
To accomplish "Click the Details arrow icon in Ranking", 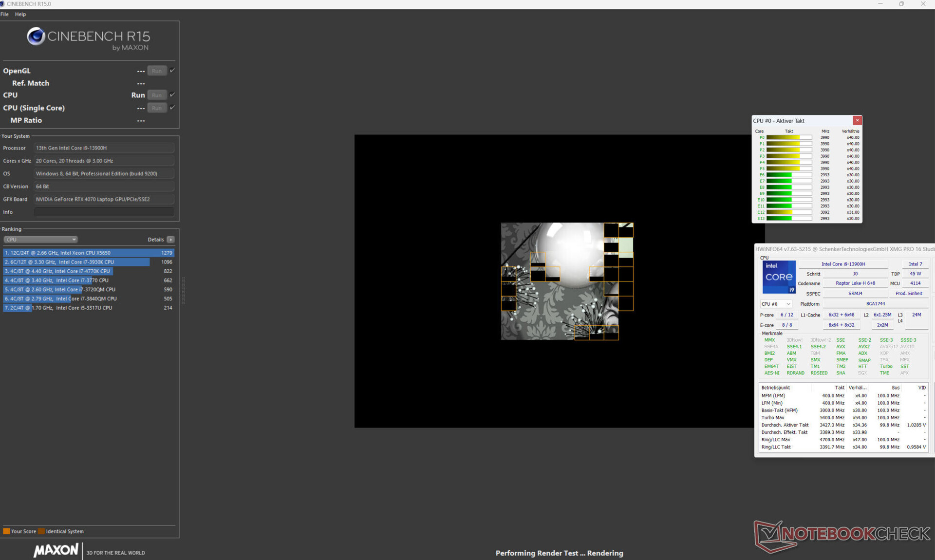I will 170,240.
